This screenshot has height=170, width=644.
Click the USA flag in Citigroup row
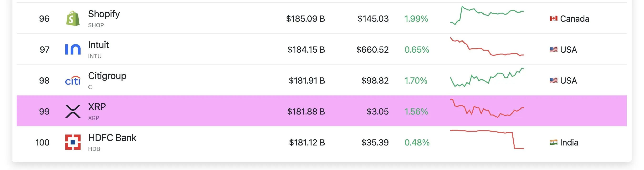pos(553,80)
